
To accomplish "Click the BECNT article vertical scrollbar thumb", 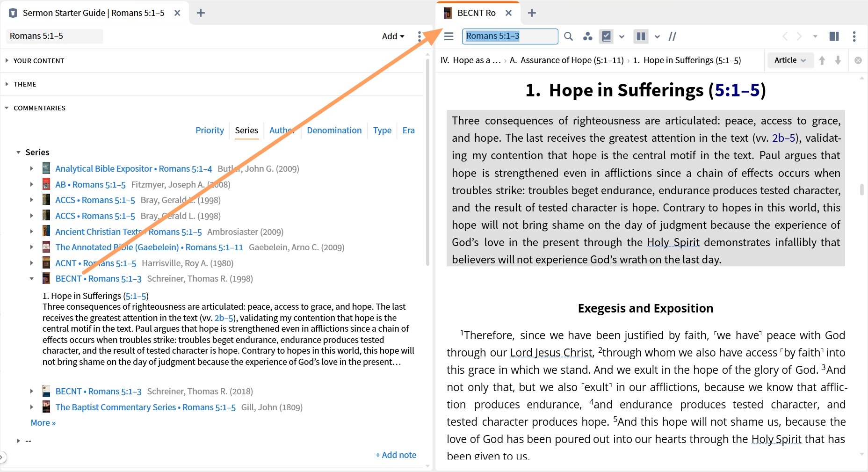I will (861, 189).
